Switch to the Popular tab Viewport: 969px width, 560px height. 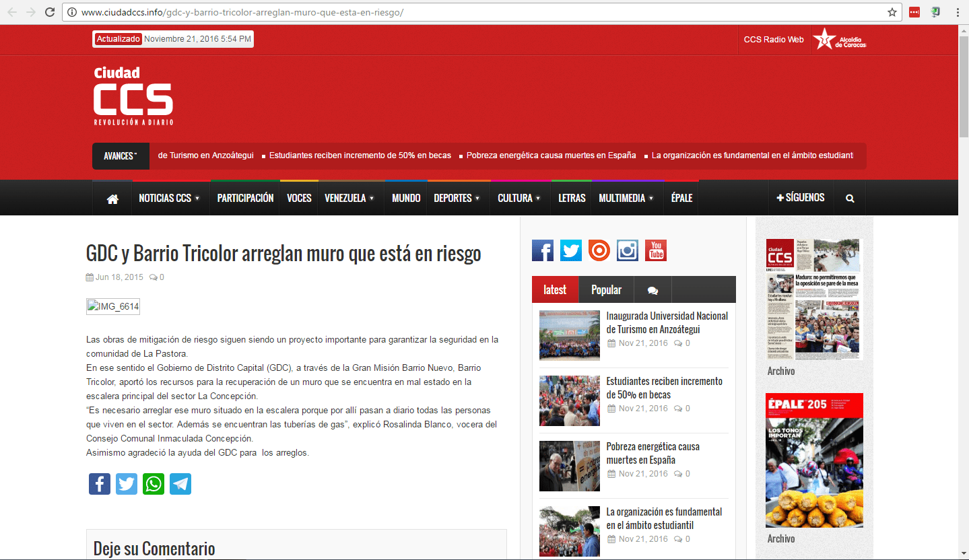[x=606, y=290]
